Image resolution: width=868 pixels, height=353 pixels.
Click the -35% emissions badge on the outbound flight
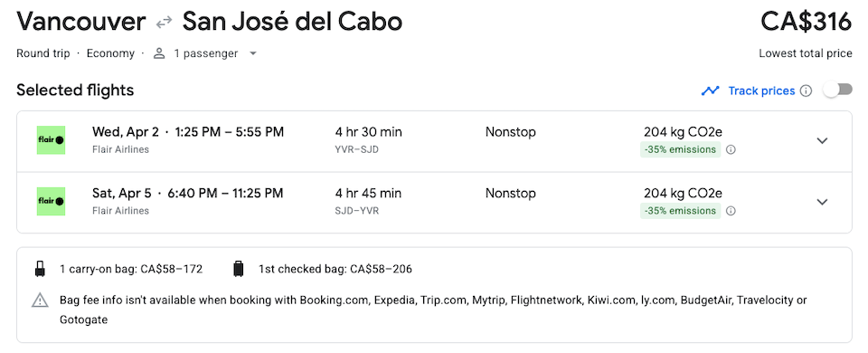[x=680, y=149]
